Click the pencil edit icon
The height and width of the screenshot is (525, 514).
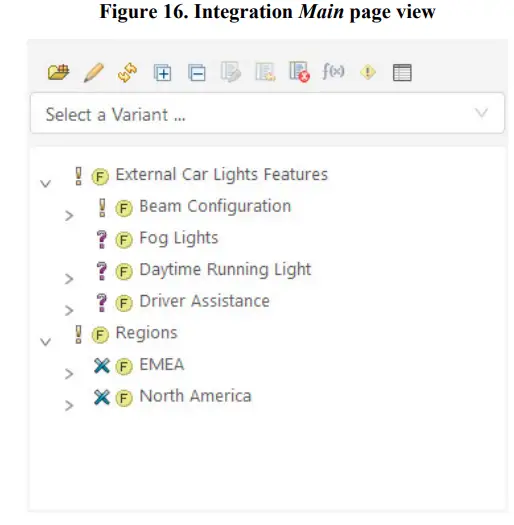(x=93, y=72)
